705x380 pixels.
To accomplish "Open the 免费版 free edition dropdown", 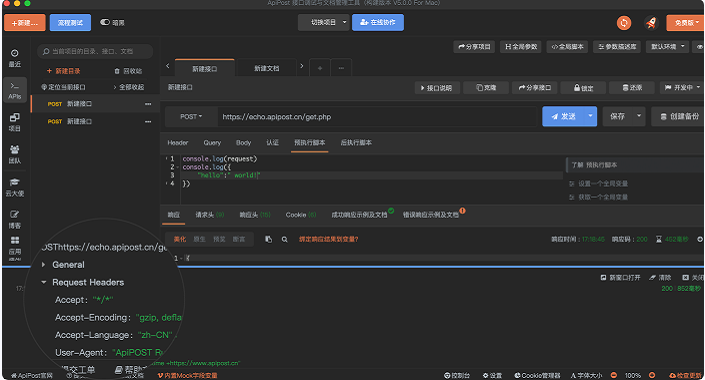I will [686, 22].
